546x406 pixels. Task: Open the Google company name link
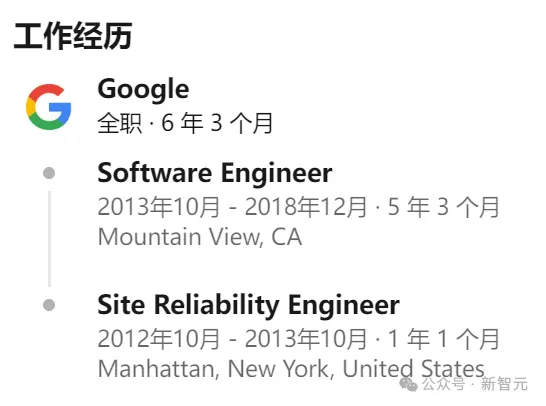click(x=143, y=89)
